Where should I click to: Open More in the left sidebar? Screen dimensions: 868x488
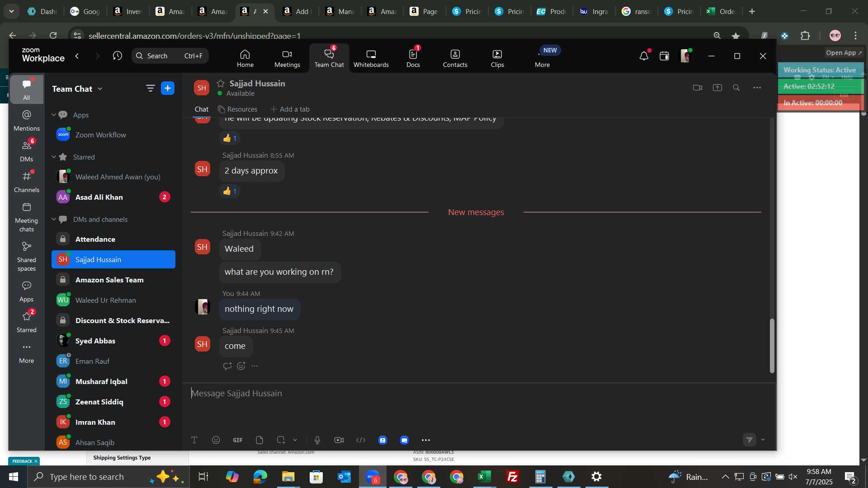pos(27,353)
